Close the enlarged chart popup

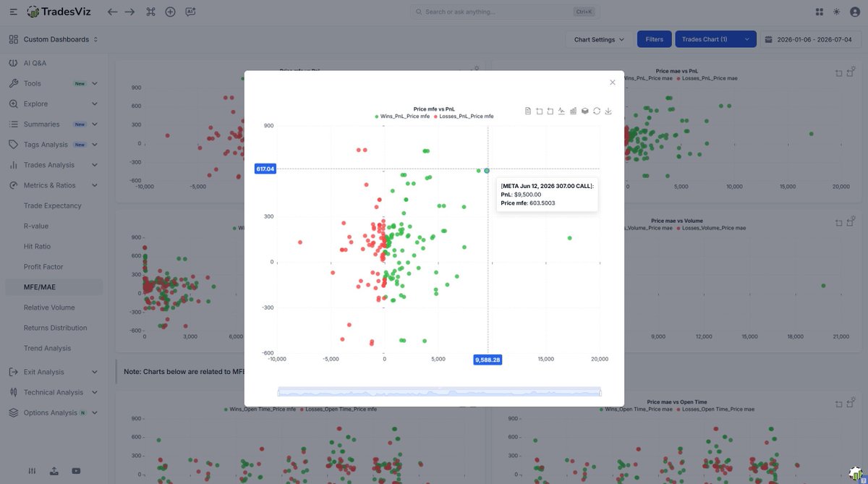[613, 82]
